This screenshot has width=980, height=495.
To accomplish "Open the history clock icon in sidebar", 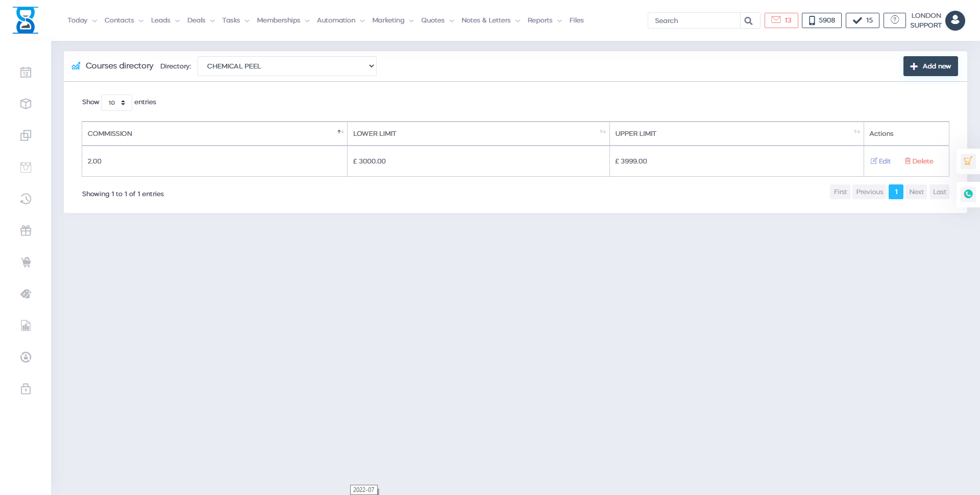I will coord(26,199).
